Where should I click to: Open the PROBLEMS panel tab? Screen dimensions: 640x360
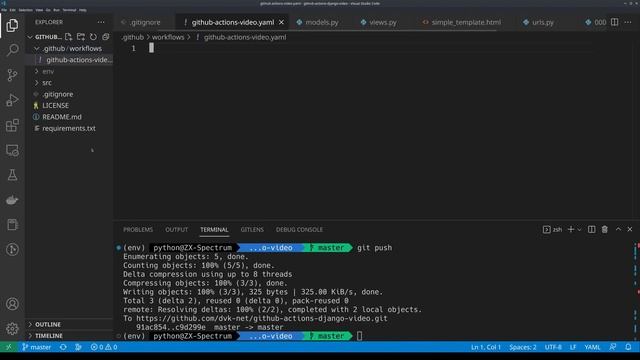click(138, 230)
